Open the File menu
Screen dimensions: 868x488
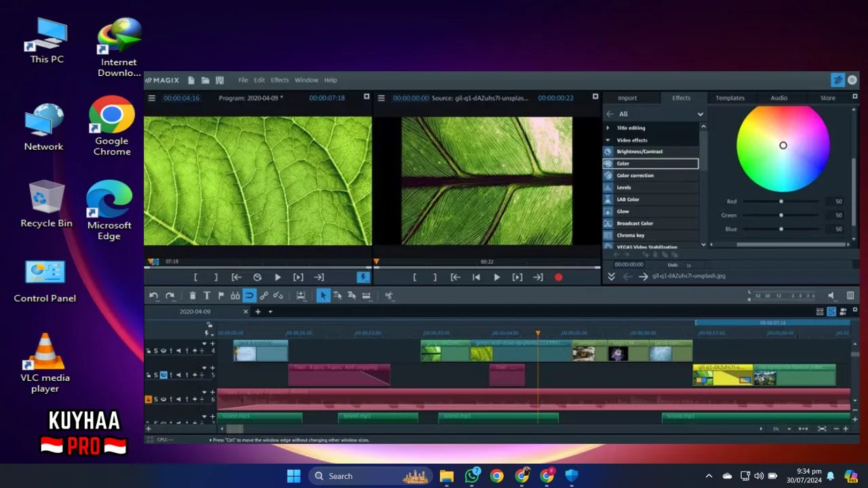click(x=243, y=80)
